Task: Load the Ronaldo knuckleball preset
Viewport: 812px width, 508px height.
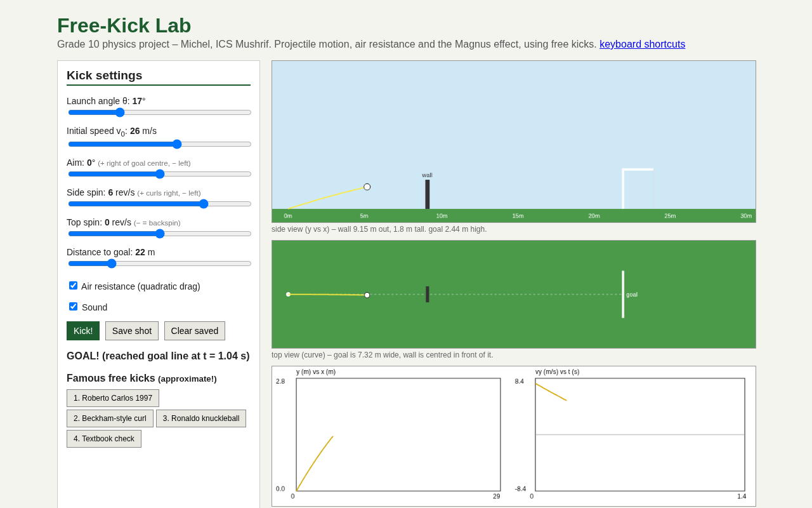Action: (x=201, y=418)
